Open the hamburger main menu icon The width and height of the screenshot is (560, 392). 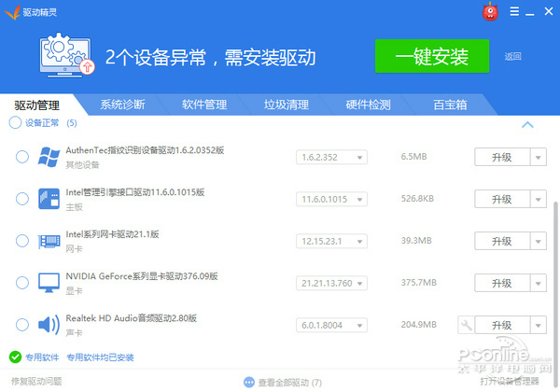pos(514,11)
